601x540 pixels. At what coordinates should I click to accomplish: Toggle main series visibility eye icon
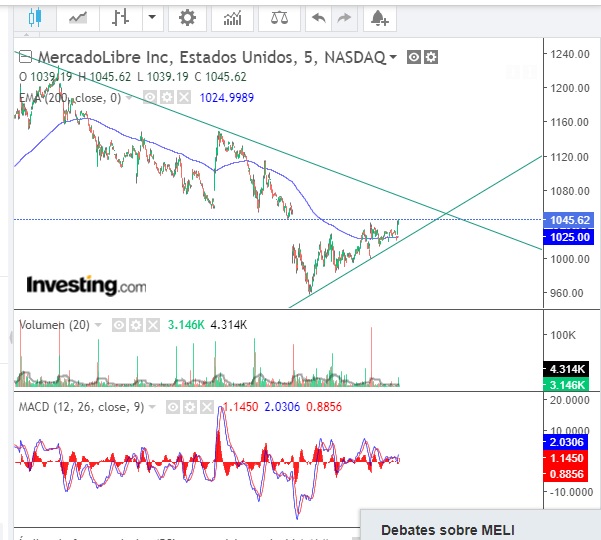pyautogui.click(x=414, y=57)
